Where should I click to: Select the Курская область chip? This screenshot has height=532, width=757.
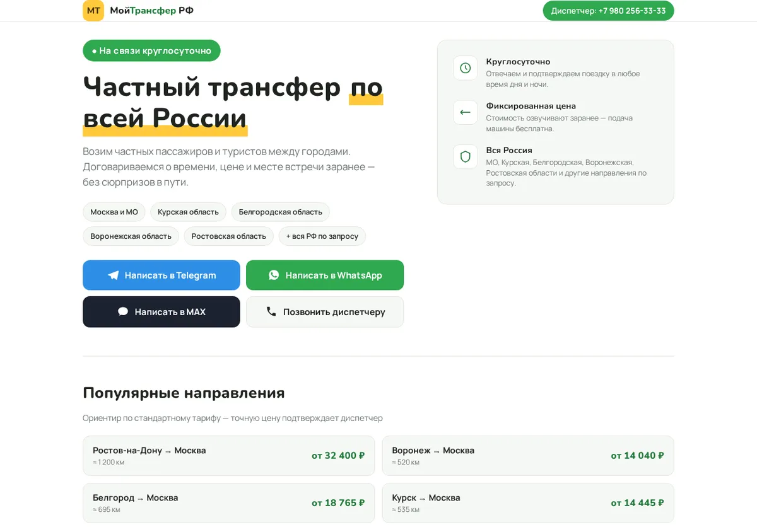tap(188, 212)
